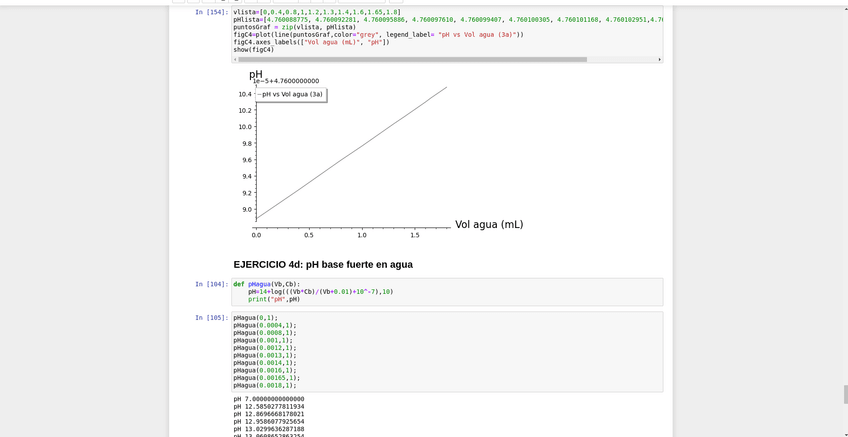Place cursor on 'def pHagua(Vb,Cb):' line
Viewport: 848px width, 437px height.
pyautogui.click(x=266, y=284)
